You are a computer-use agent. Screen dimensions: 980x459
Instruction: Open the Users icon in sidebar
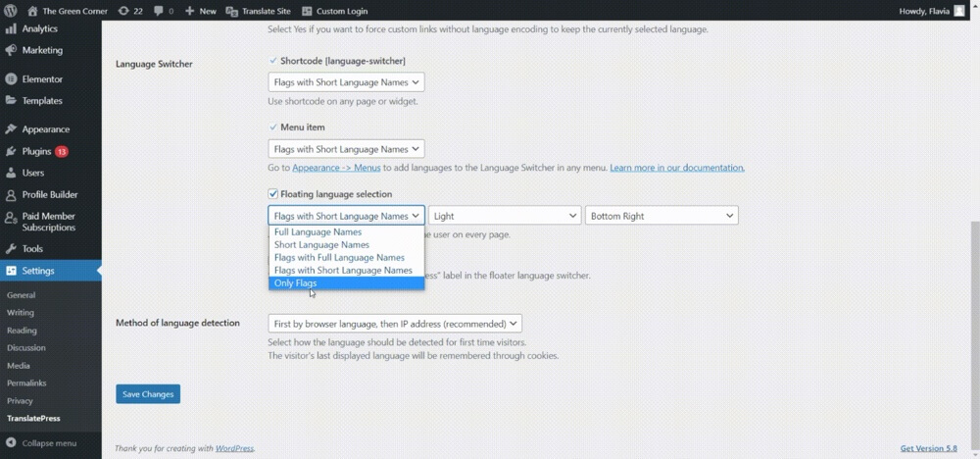point(10,174)
